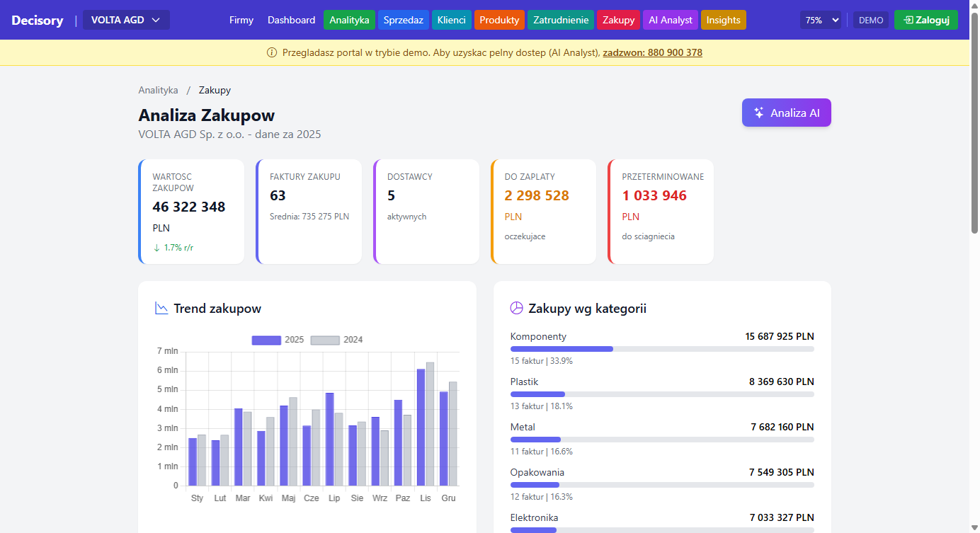980x533 pixels.
Task: Click the zadzwon: 880 900 378 link
Action: tap(652, 52)
